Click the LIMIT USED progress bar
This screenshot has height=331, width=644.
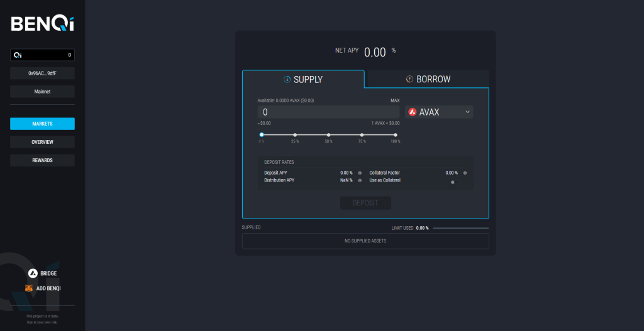click(461, 228)
